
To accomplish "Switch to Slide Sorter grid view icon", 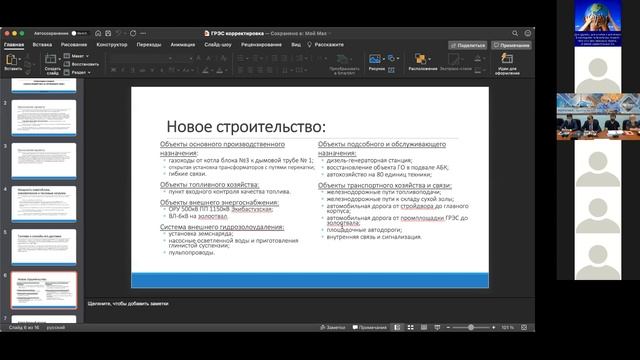I will pyautogui.click(x=411, y=327).
